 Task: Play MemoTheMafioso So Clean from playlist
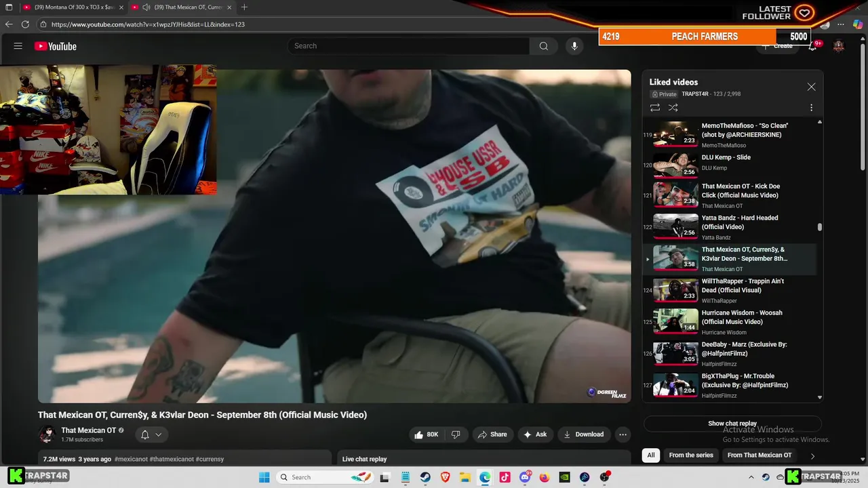(729, 134)
